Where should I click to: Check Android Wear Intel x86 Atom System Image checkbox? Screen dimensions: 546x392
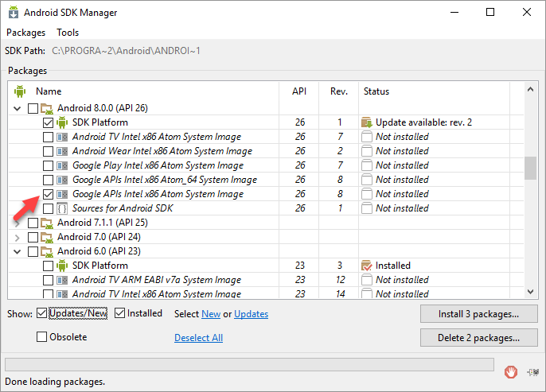tap(48, 151)
